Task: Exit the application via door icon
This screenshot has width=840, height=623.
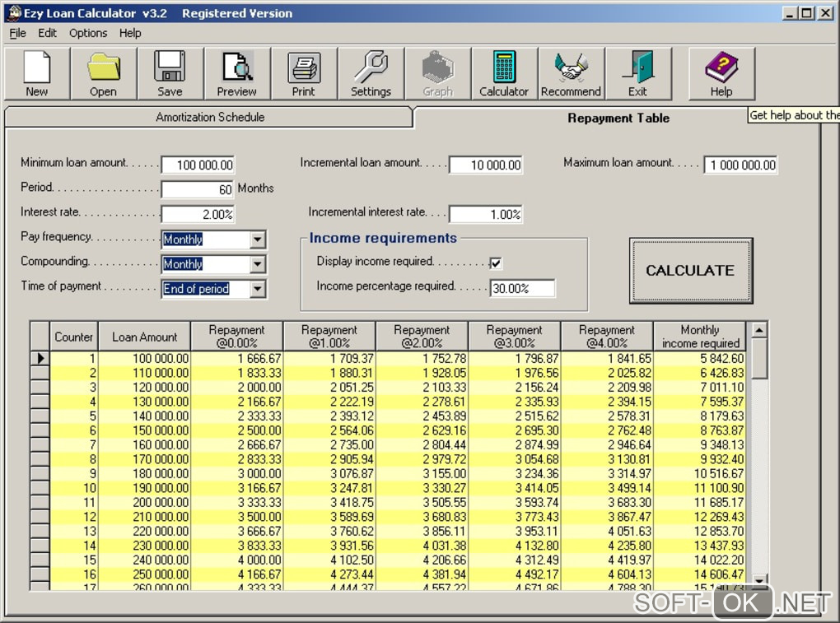Action: coord(637,73)
